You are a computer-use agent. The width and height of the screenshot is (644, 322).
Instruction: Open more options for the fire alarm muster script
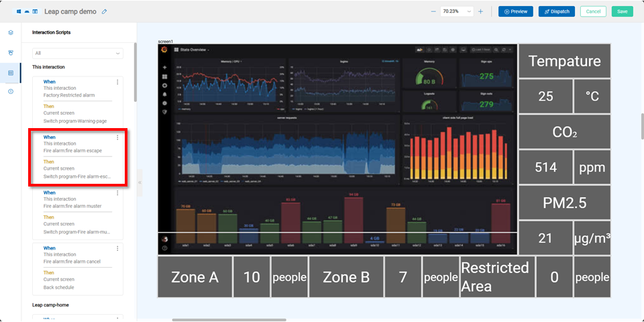coord(117,193)
